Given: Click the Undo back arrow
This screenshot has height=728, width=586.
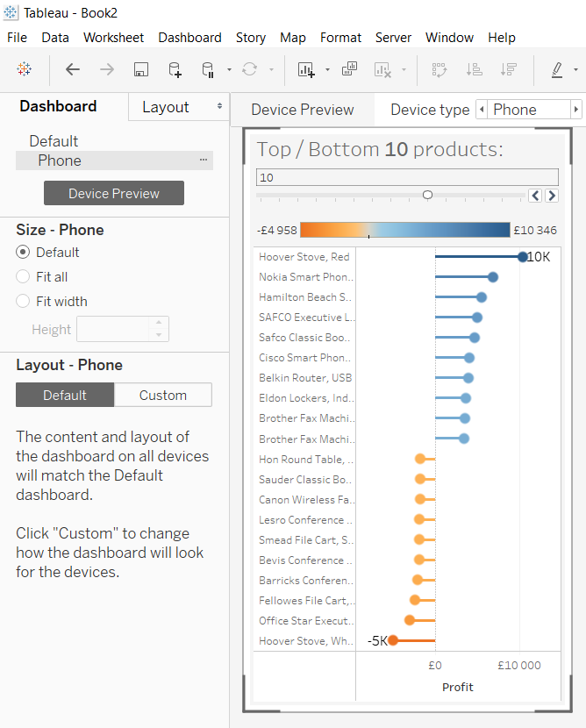Looking at the screenshot, I should point(73,69).
